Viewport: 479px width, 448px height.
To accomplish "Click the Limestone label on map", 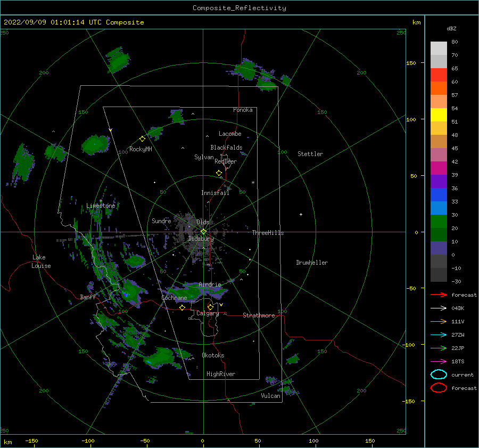I will (x=101, y=206).
